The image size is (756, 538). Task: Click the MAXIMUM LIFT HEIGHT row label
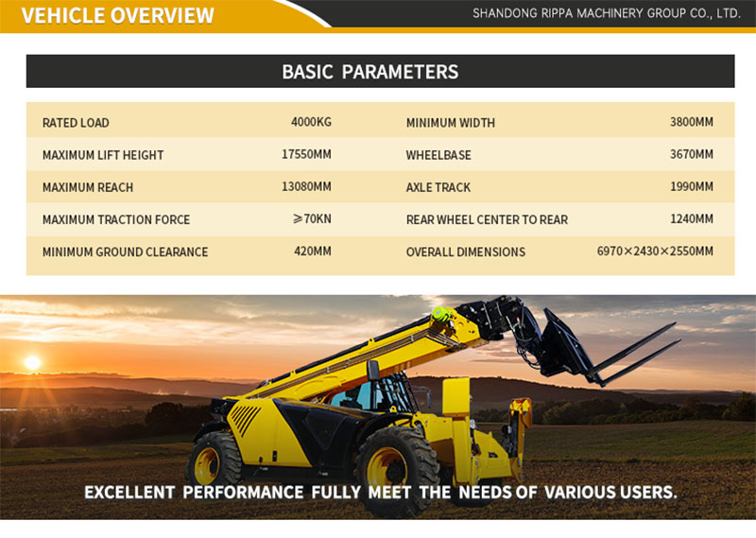[x=103, y=155]
